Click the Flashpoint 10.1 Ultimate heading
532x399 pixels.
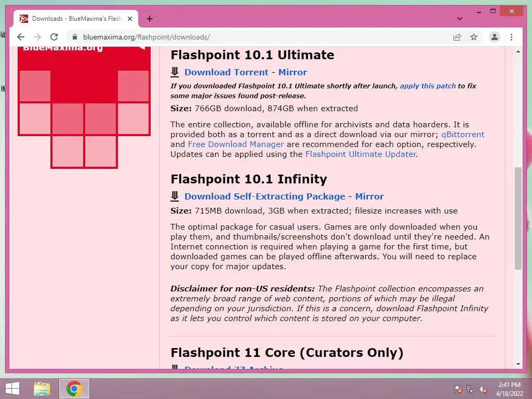pos(252,55)
